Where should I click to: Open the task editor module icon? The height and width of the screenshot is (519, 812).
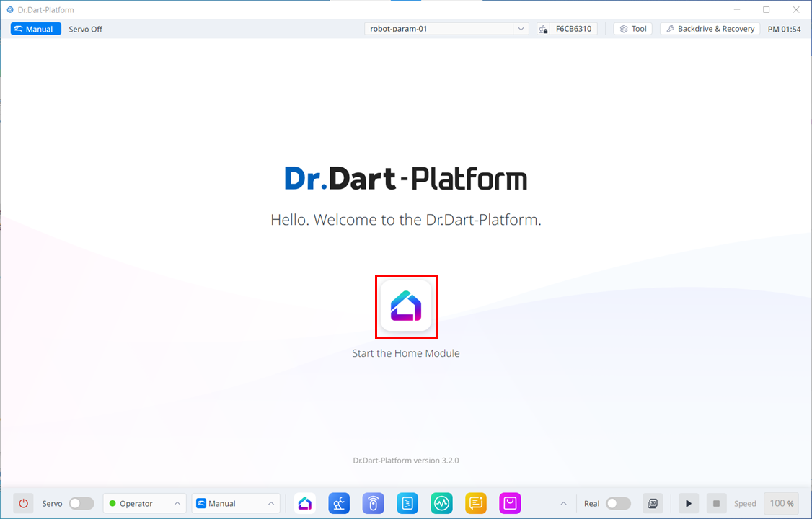point(407,503)
